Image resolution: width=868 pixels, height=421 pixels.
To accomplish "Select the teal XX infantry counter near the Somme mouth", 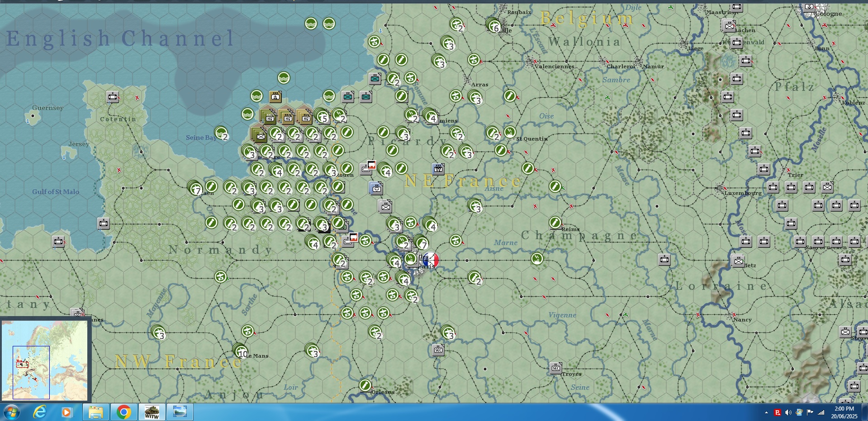I will tap(375, 79).
